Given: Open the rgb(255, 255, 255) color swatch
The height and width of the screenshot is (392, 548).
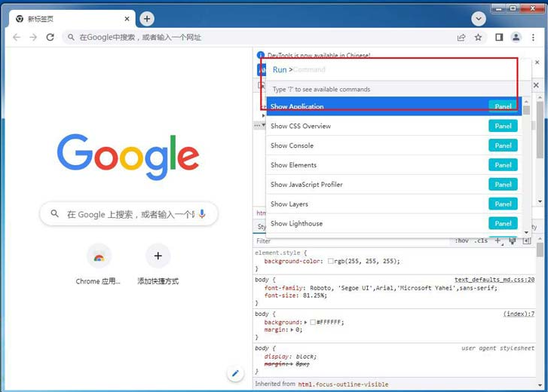Looking at the screenshot, I should pos(330,261).
